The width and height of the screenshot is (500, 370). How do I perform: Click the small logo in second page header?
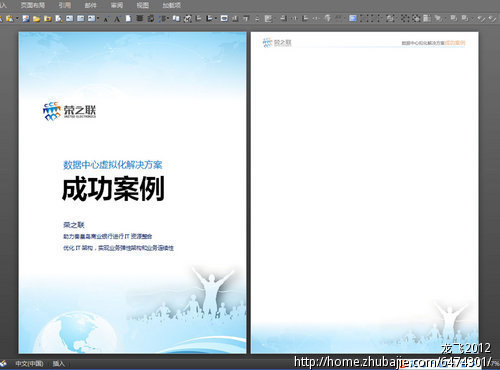coord(277,43)
